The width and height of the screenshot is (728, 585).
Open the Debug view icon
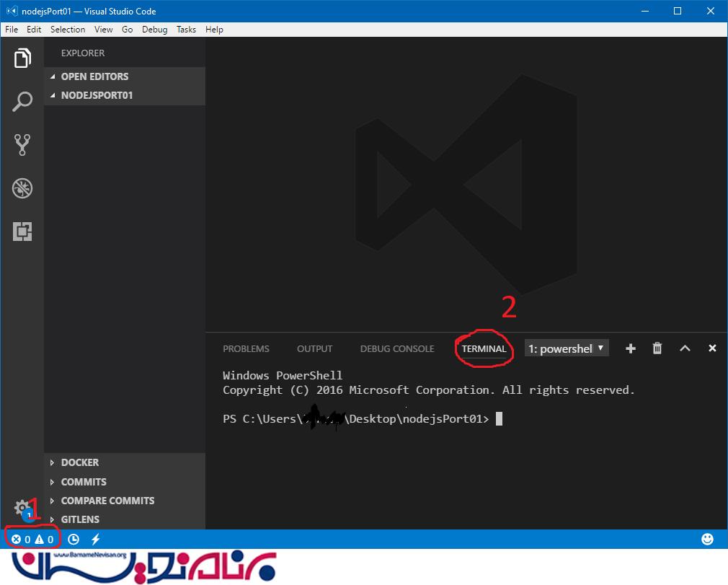[x=22, y=188]
